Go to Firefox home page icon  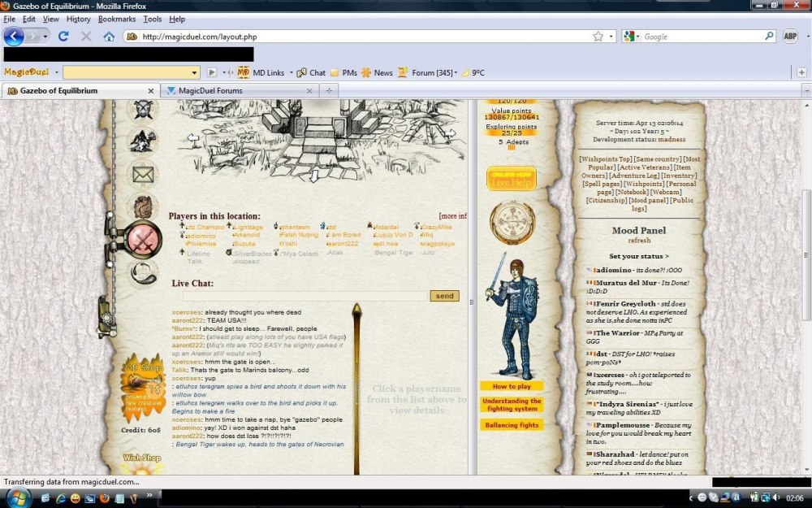pyautogui.click(x=109, y=37)
